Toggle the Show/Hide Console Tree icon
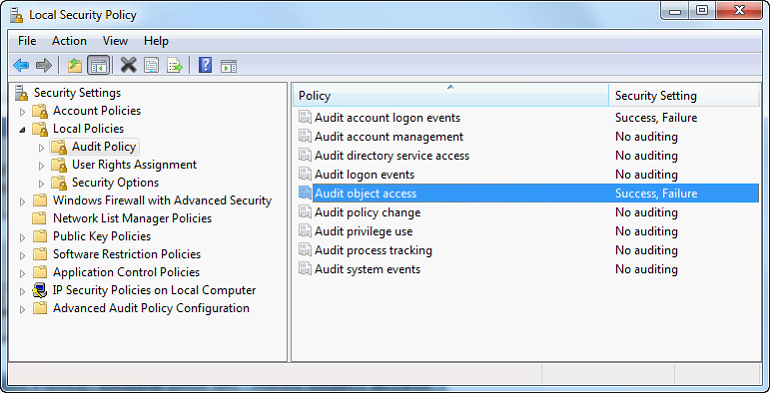771x394 pixels. pos(98,65)
